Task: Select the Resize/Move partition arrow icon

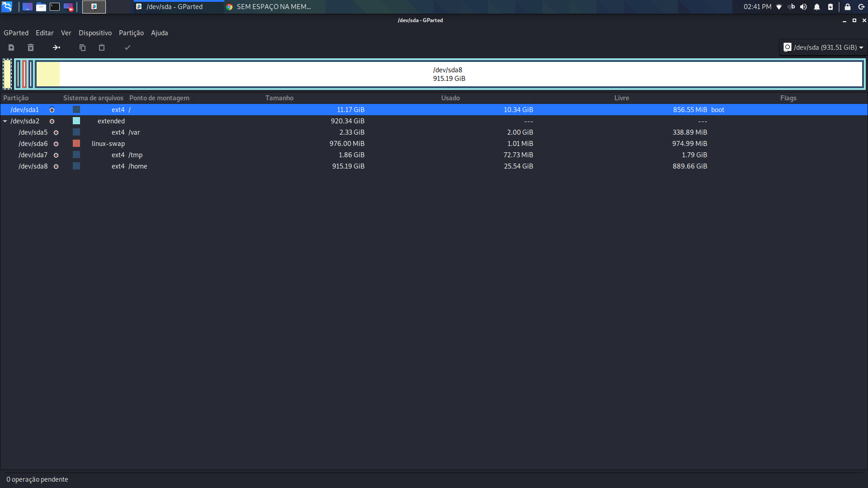Action: point(57,47)
